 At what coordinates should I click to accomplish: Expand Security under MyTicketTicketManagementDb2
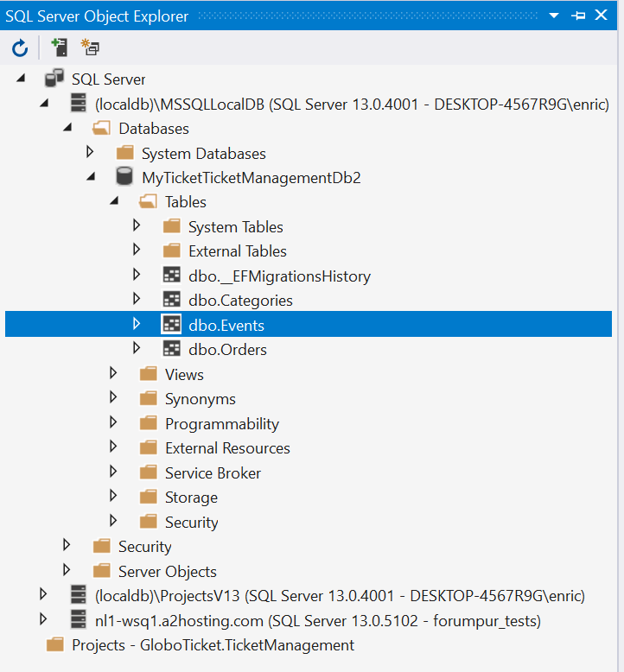pos(113,521)
